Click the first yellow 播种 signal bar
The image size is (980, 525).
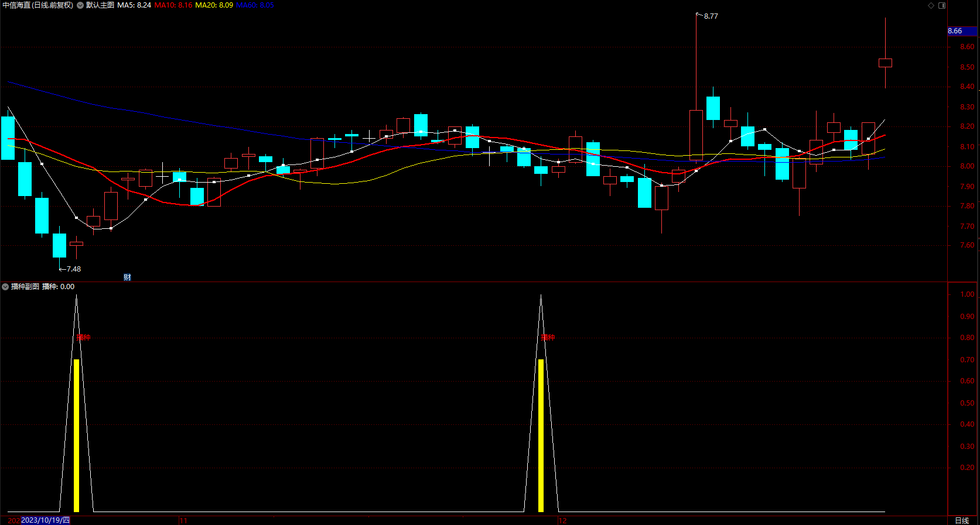(x=76, y=435)
